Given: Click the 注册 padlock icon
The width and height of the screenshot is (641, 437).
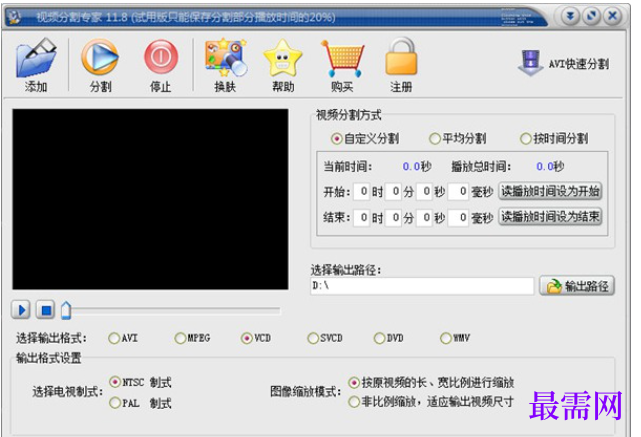Looking at the screenshot, I should [401, 56].
